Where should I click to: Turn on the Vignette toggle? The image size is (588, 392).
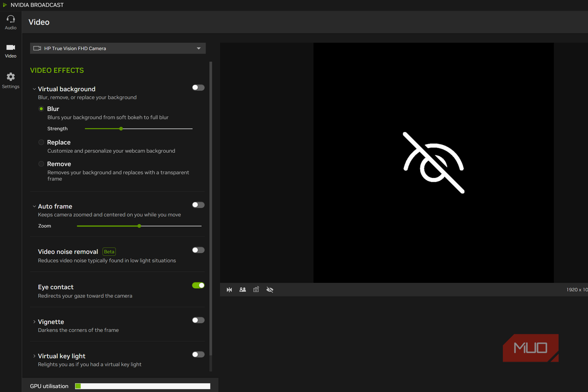click(198, 320)
